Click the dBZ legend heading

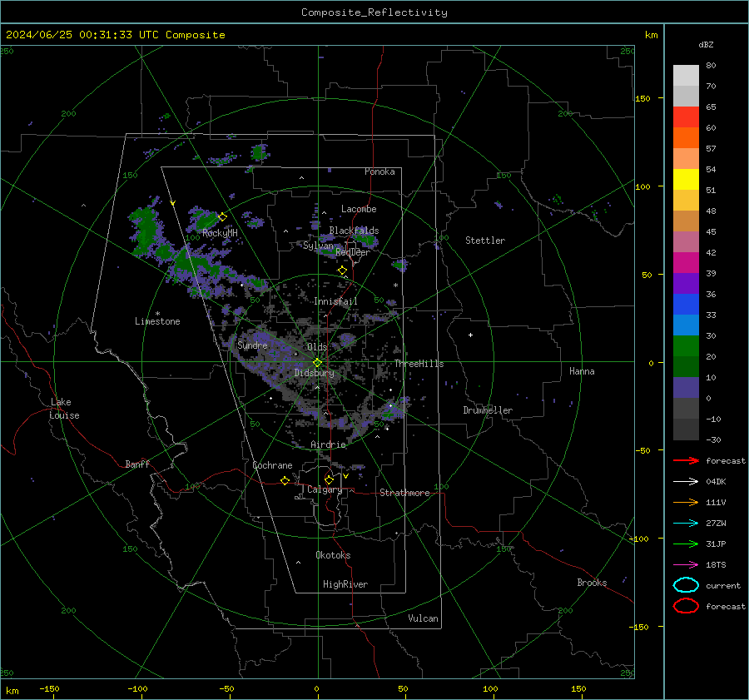click(x=706, y=45)
